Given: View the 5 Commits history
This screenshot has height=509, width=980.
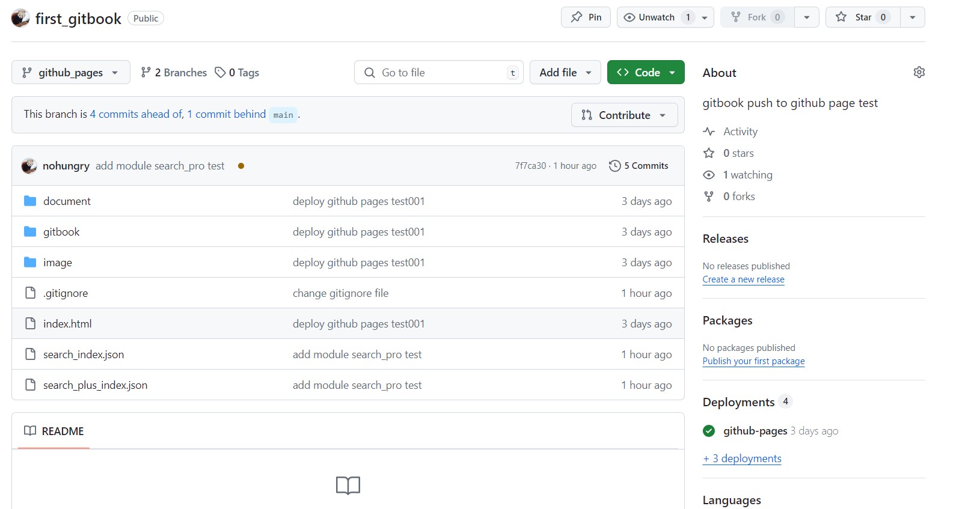Looking at the screenshot, I should 639,166.
